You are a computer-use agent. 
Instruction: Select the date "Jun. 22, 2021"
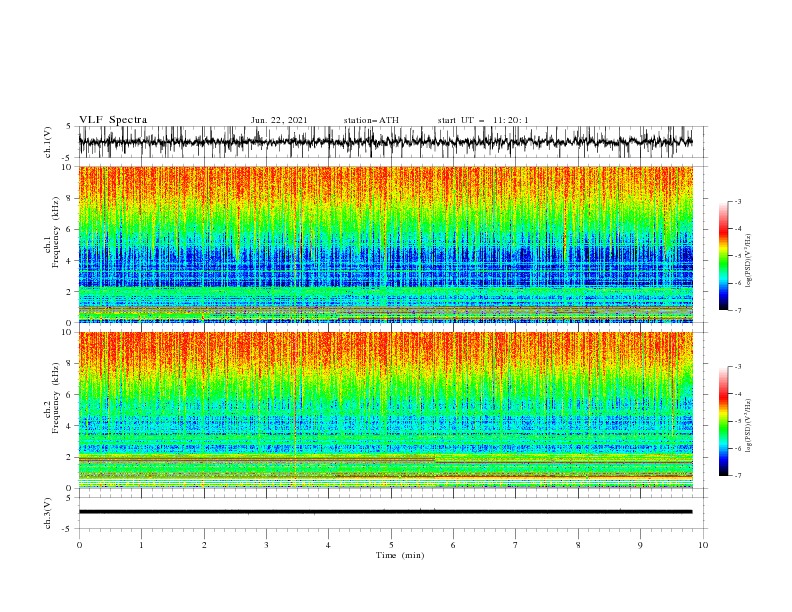pos(279,120)
